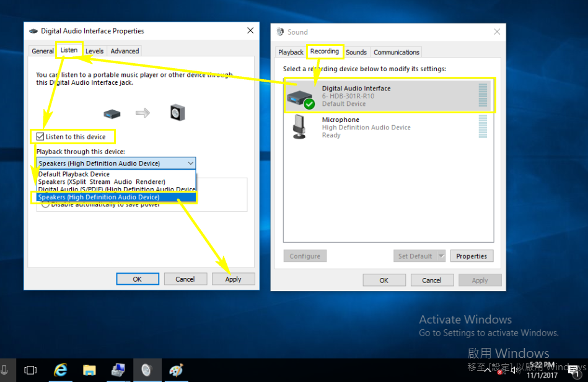Select the Microphone recording device row
588x382 pixels.
[x=388, y=127]
